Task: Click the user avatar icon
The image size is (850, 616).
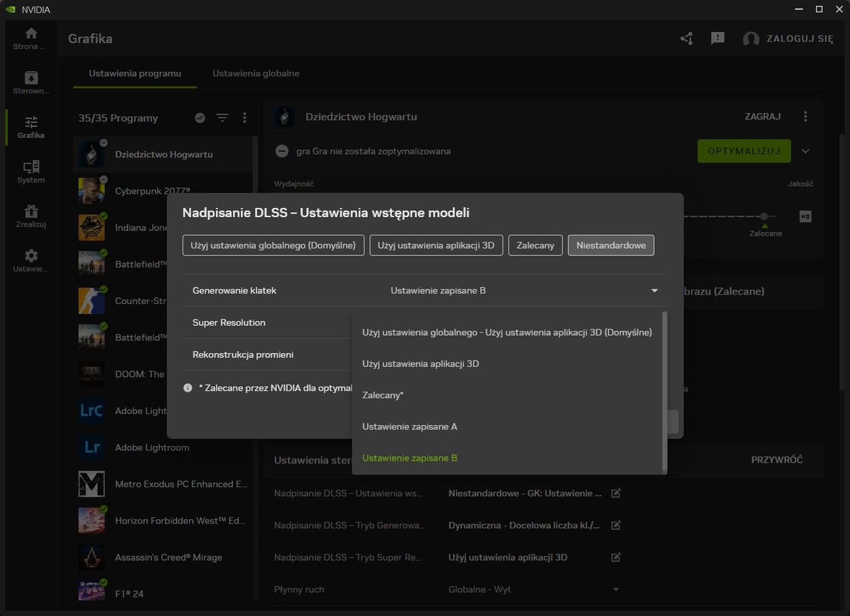Action: click(751, 39)
